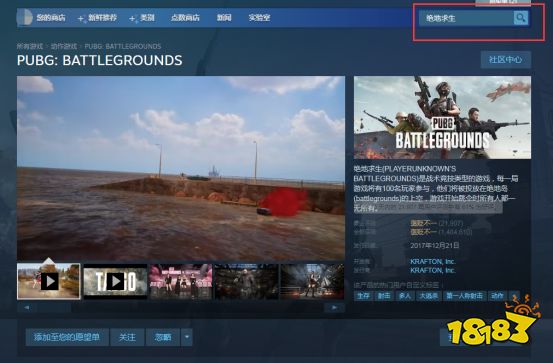
Task: Expand the dropdown arrow next to 忽略
Action: pyautogui.click(x=187, y=337)
